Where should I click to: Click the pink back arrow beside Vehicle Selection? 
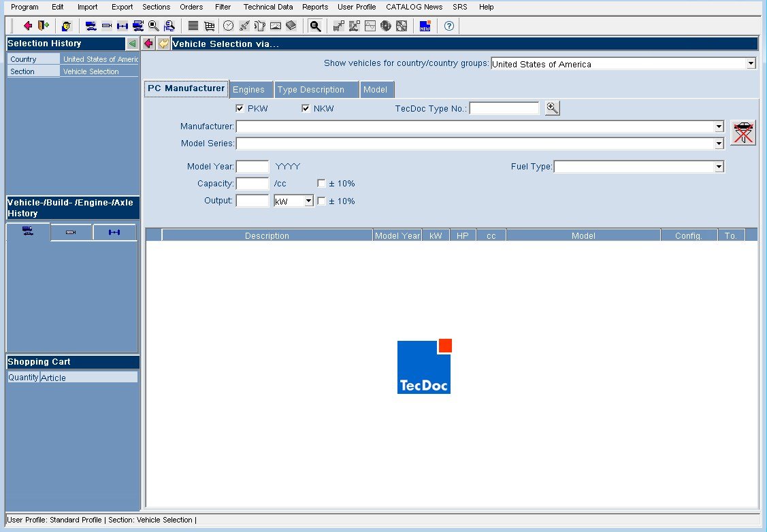coord(148,44)
